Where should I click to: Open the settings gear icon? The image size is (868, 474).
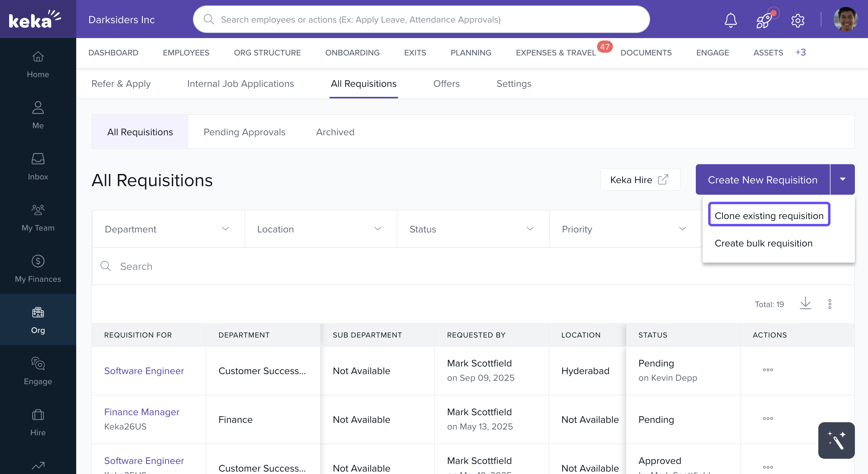[798, 20]
